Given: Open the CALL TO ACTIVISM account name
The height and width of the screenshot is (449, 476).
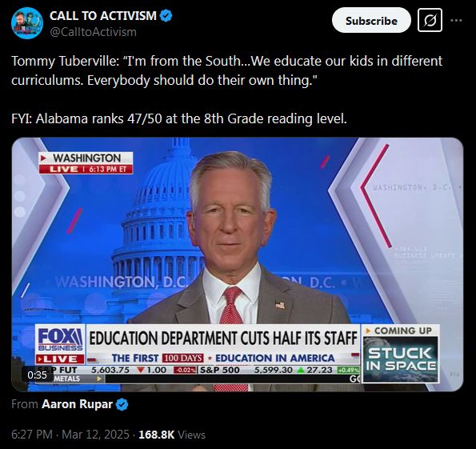Looking at the screenshot, I should click(x=103, y=15).
